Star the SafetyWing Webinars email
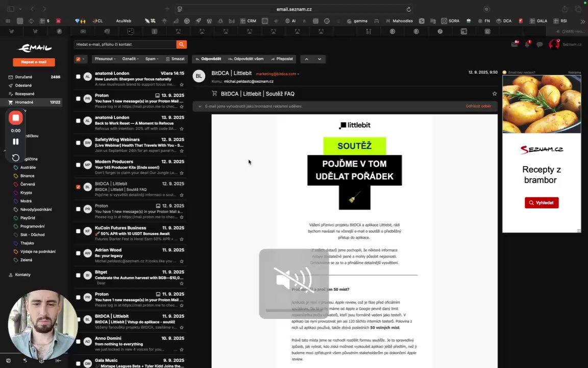 tap(182, 151)
